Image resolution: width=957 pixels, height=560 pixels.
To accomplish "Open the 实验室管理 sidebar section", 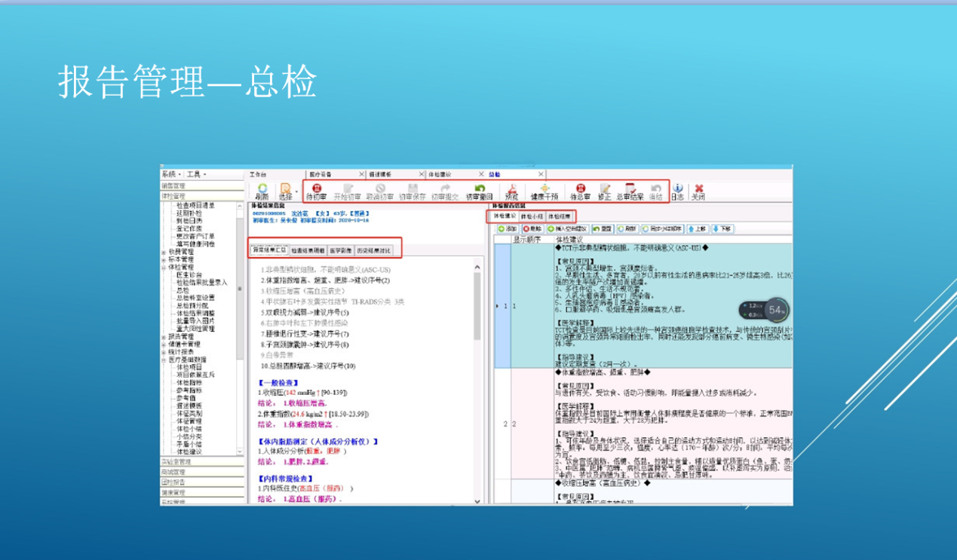I will [x=202, y=462].
